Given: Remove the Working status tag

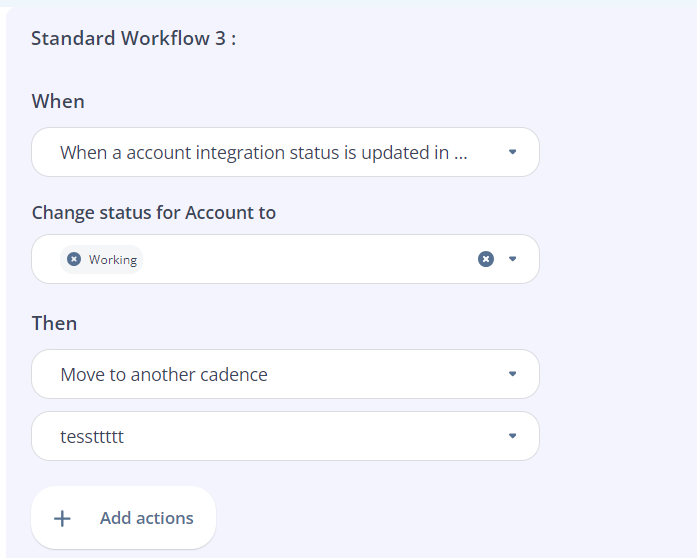Looking at the screenshot, I should click(74, 259).
